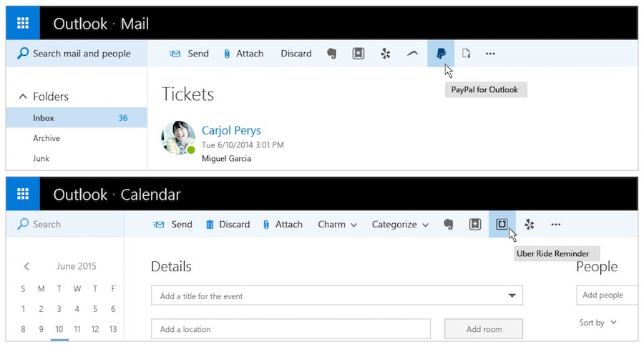The width and height of the screenshot is (644, 347).
Task: Click the Search mail and people field
Action: pyautogui.click(x=77, y=54)
